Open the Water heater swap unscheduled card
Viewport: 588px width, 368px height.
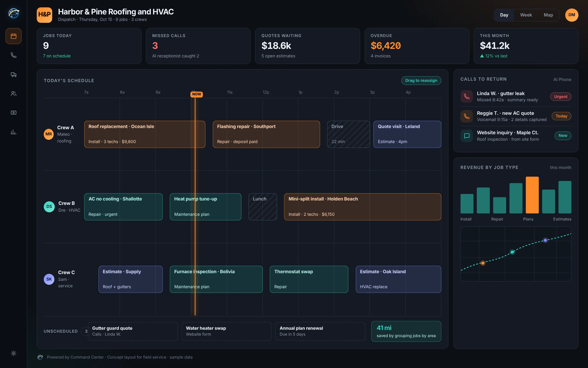point(226,331)
